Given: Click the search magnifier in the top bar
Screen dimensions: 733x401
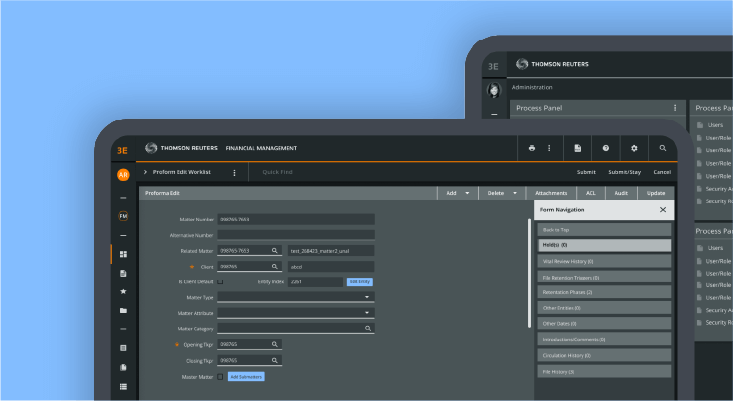Looking at the screenshot, I should point(662,148).
